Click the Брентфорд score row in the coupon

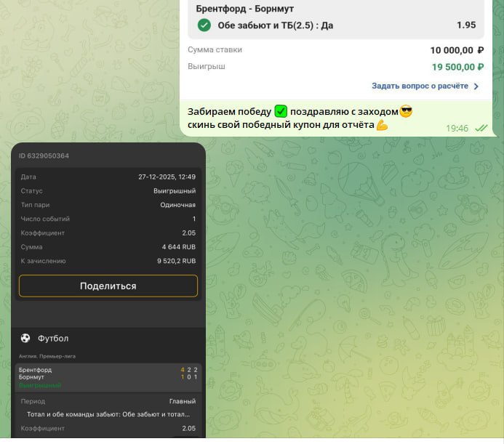tap(108, 370)
